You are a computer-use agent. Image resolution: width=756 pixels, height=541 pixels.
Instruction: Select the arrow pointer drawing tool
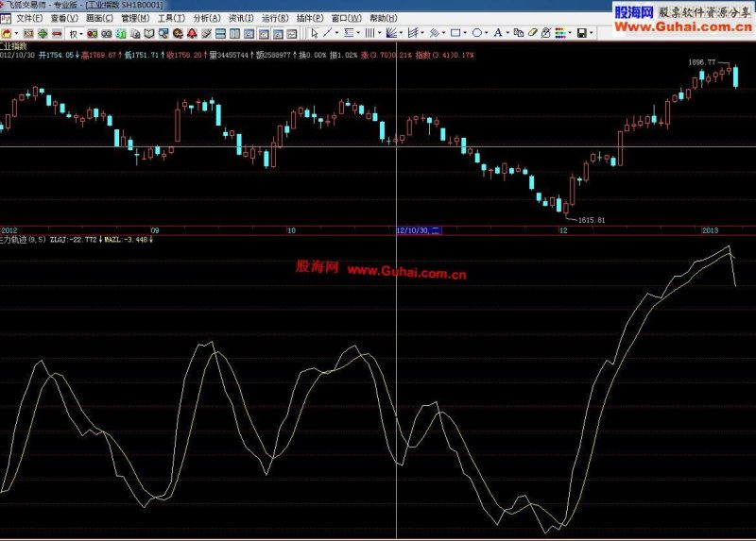[315, 33]
